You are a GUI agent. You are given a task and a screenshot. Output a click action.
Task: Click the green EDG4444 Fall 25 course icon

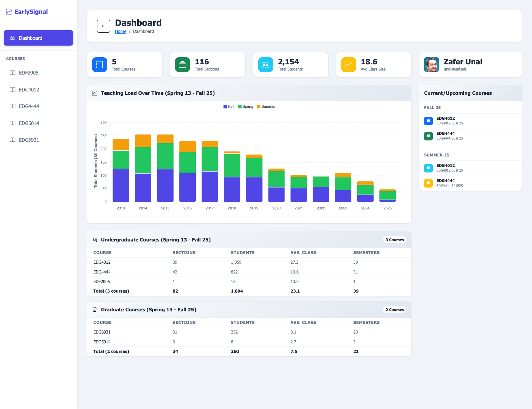(428, 136)
